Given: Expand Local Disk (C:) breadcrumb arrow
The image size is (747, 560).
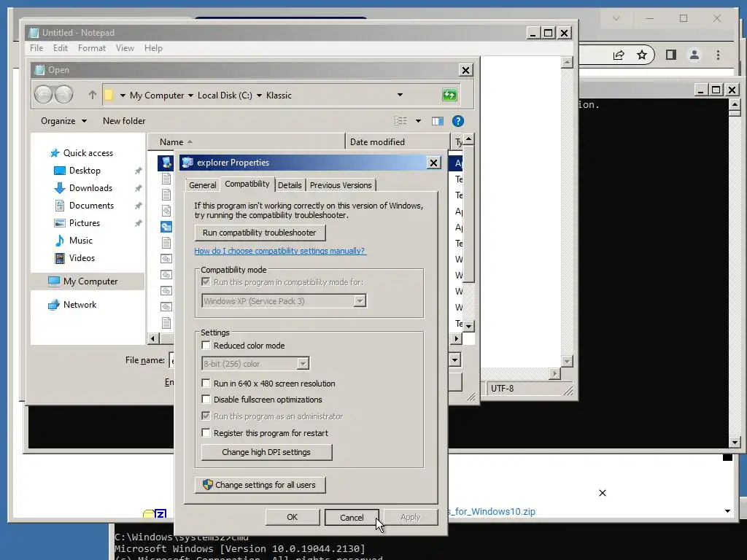Looking at the screenshot, I should click(x=259, y=96).
